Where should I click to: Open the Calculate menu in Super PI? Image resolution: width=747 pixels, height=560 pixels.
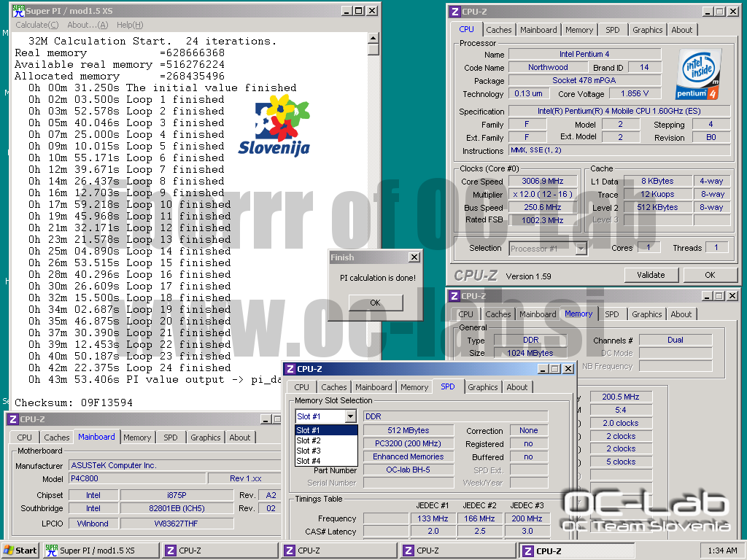pos(37,25)
